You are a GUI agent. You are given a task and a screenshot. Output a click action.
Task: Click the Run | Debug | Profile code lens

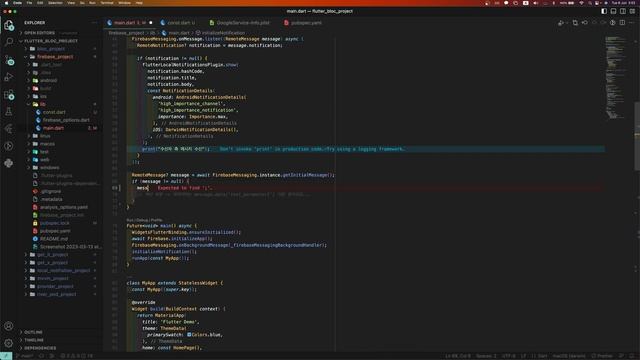tap(144, 220)
